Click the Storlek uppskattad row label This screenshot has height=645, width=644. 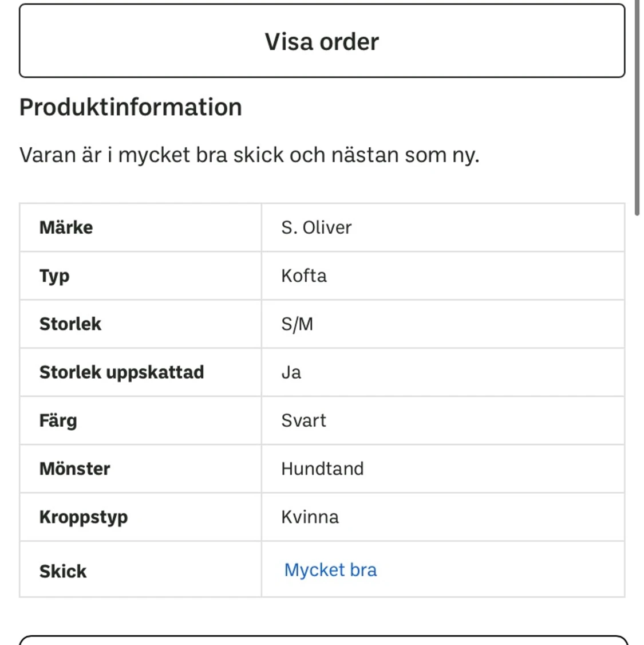(121, 372)
